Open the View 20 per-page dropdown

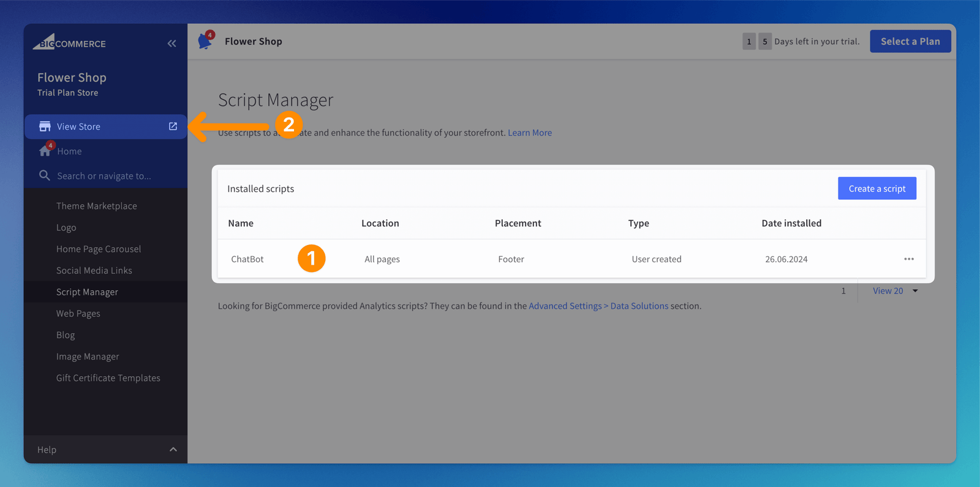[895, 291]
